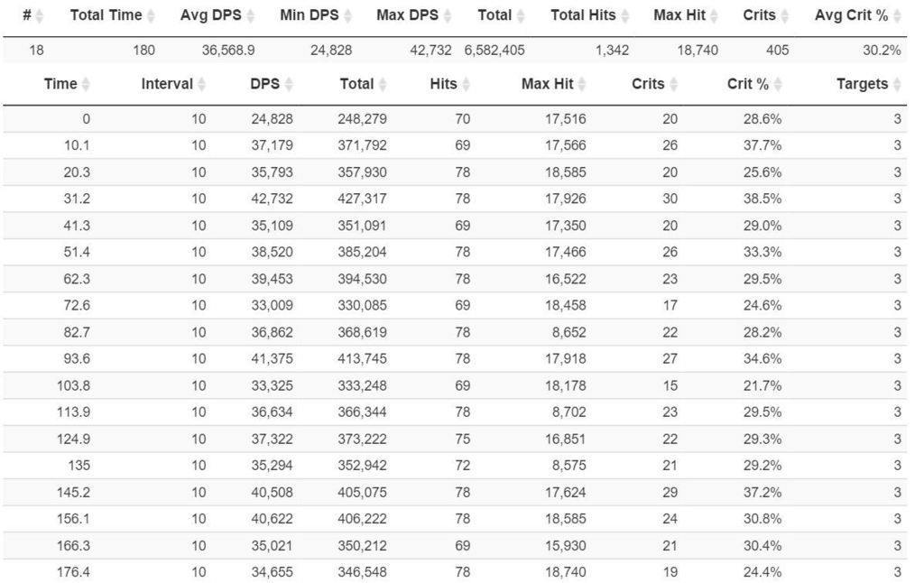Click sort arrows icon beside Avg Crit %

point(898,16)
